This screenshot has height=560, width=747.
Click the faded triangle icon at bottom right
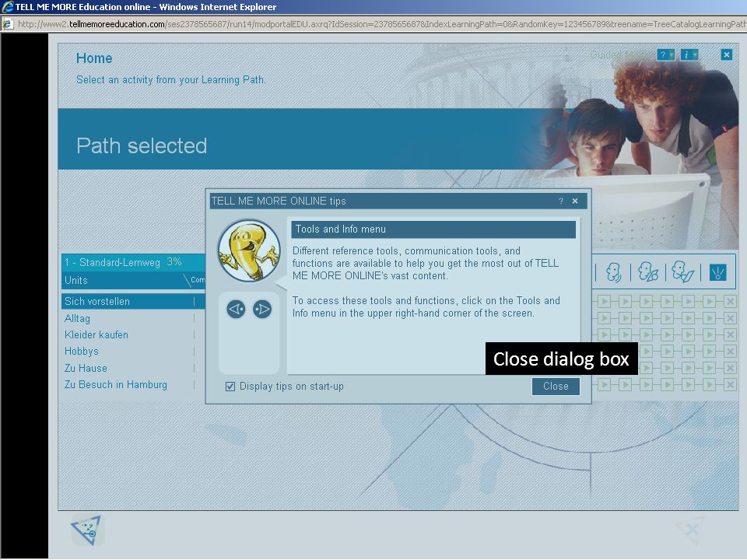click(690, 530)
